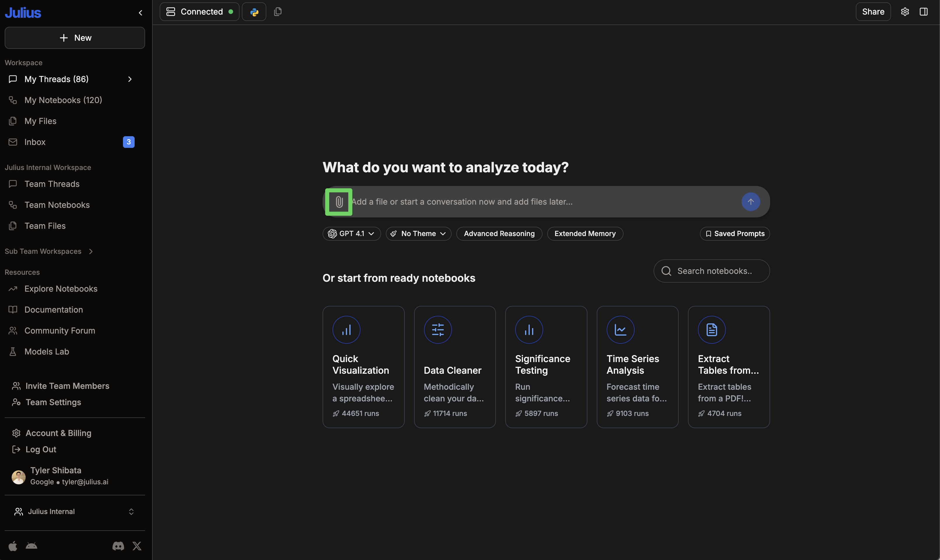Image resolution: width=940 pixels, height=560 pixels.
Task: Click the blue send arrow button
Action: pyautogui.click(x=750, y=202)
